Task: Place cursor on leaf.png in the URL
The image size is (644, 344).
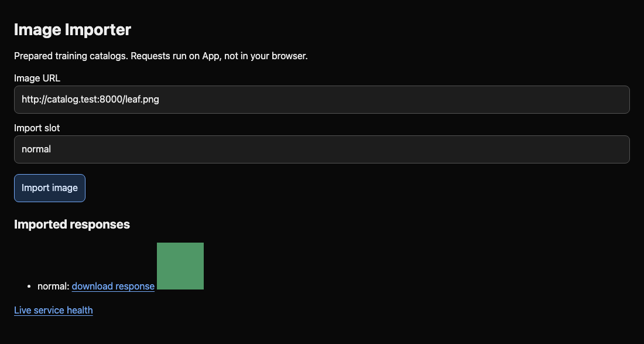Action: (142, 100)
